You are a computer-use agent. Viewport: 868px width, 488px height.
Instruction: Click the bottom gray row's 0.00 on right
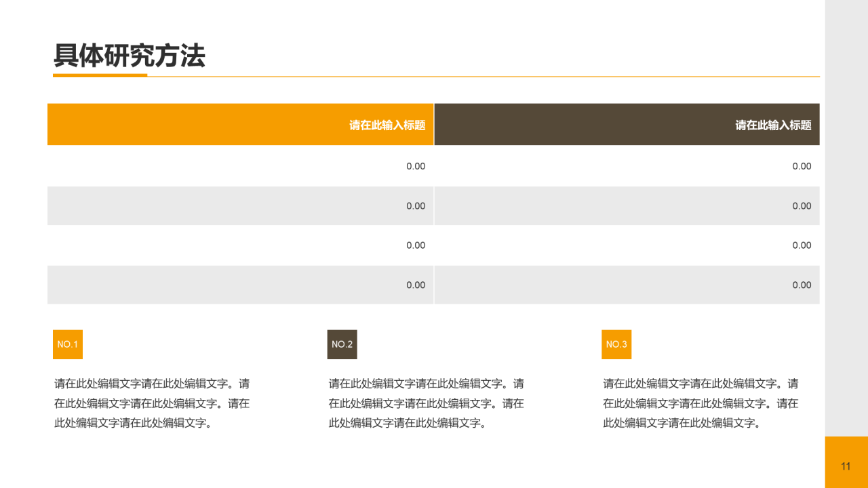802,285
